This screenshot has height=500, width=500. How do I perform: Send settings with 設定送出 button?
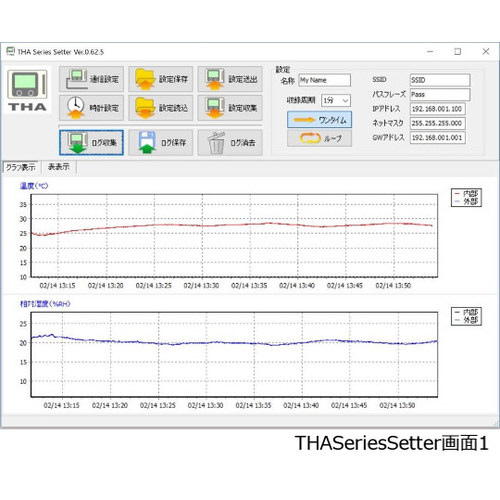(230, 79)
